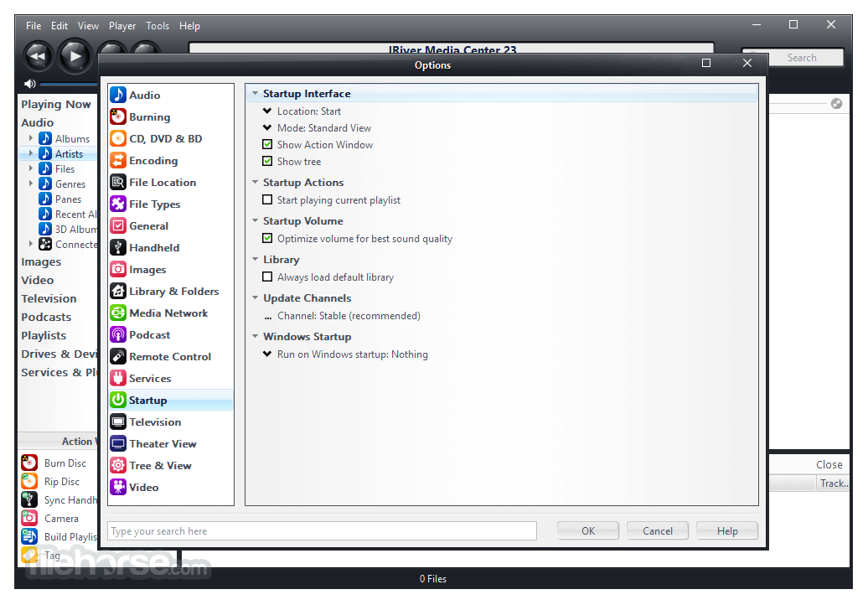Collapse the Startup Actions section
Screen dimensions: 868x605
coord(256,182)
